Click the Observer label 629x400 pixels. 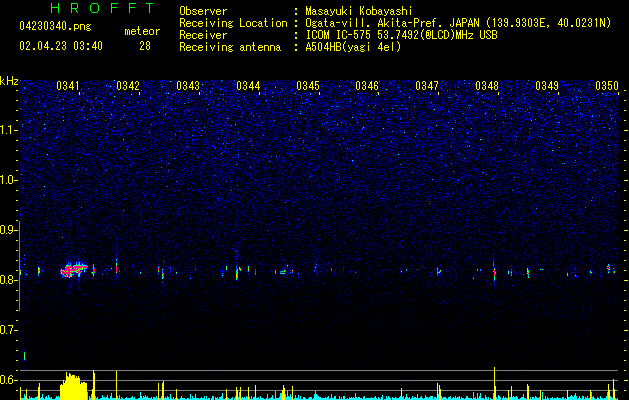[203, 11]
